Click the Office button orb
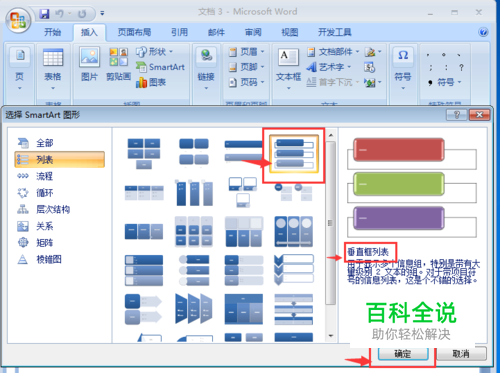500x373 pixels. [x=18, y=20]
